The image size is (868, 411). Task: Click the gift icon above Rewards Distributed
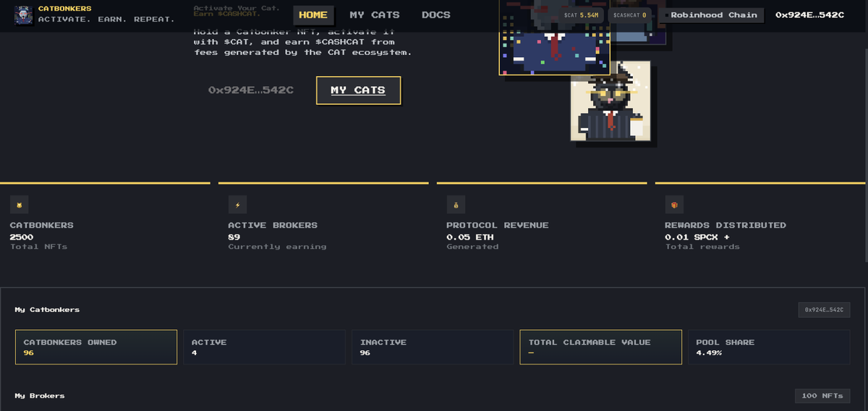674,205
